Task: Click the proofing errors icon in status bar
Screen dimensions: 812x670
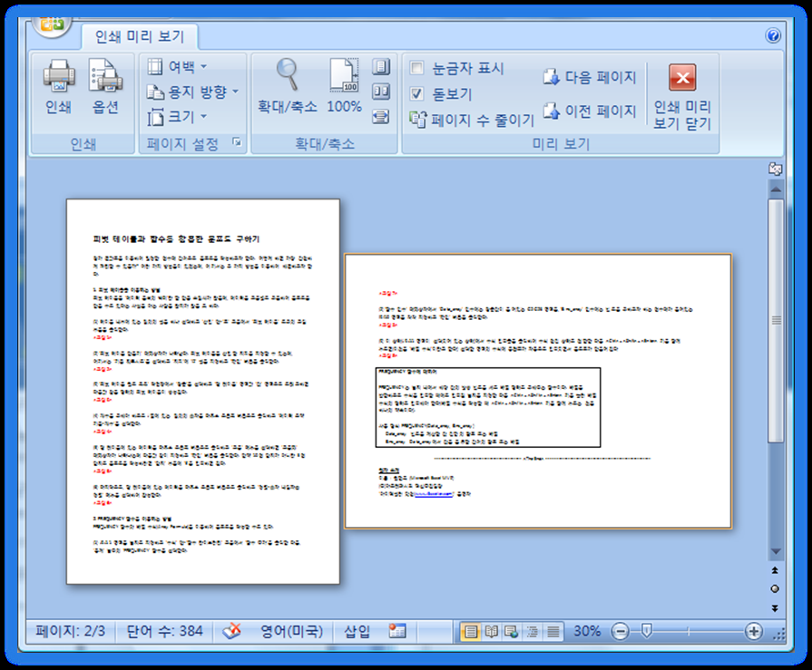Action: click(x=232, y=631)
